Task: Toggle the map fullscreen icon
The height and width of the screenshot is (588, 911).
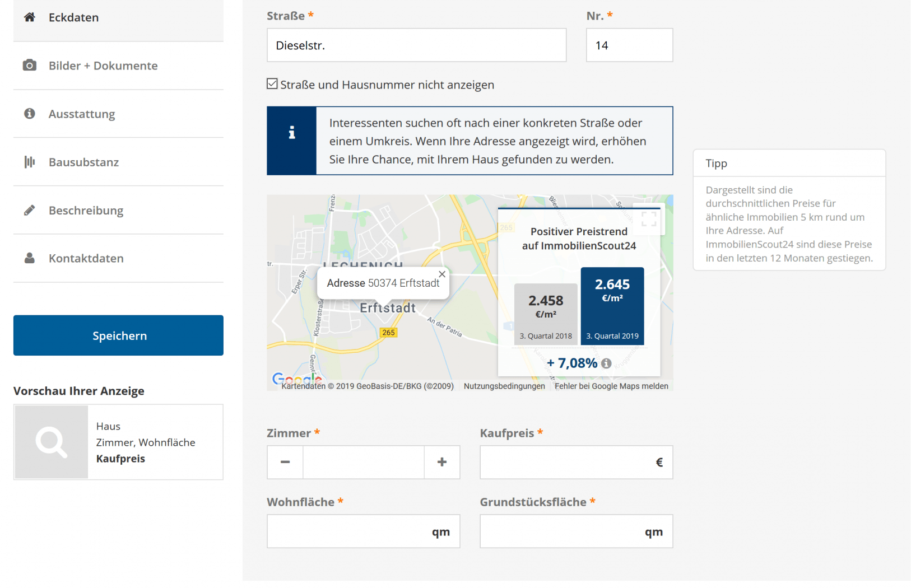Action: point(649,219)
